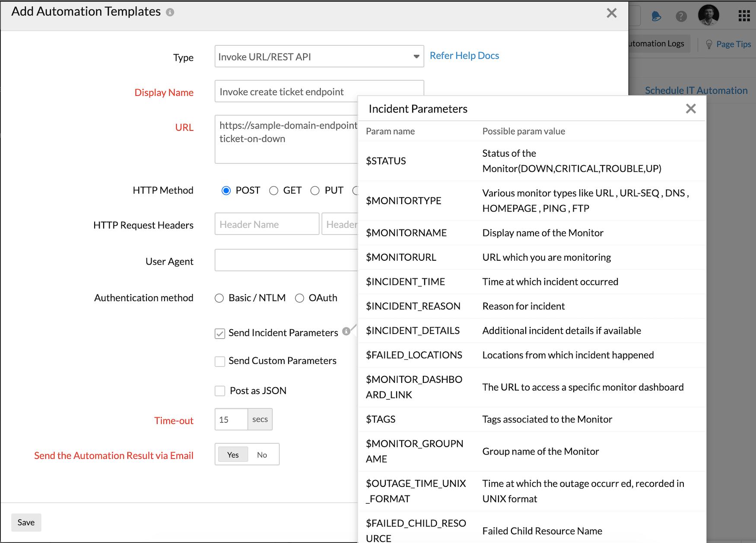Screen dimensions: 756x543
Task: Close the Incident Parameters popup
Action: pos(691,108)
